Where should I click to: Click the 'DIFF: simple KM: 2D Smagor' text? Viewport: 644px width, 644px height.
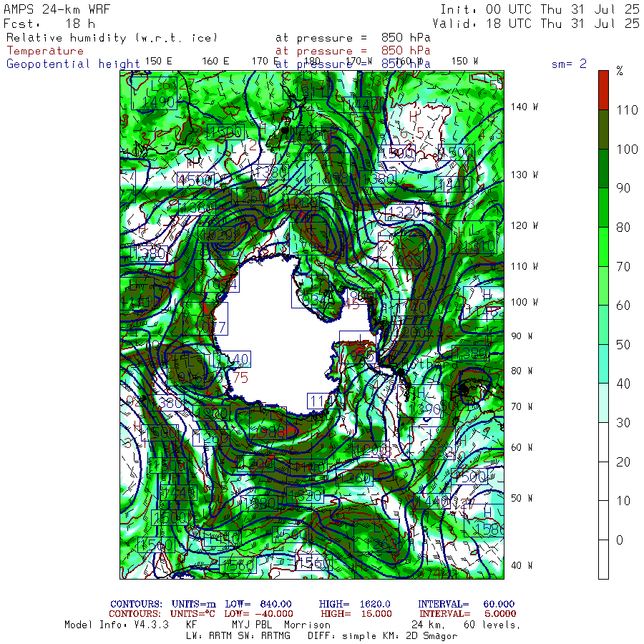[382, 636]
